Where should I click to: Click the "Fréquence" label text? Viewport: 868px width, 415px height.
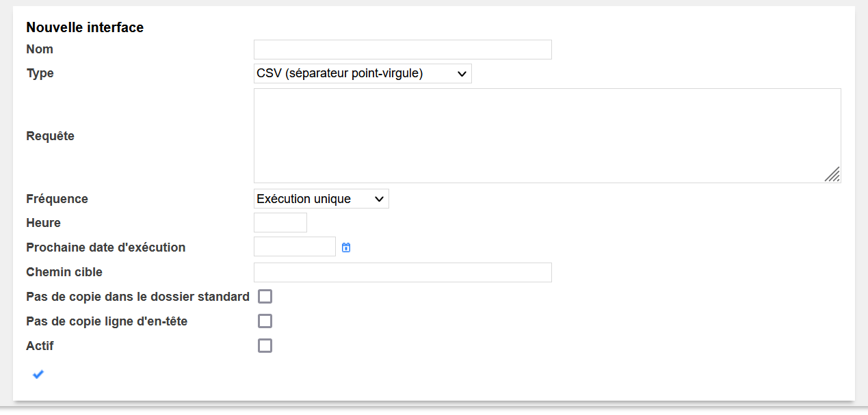pos(57,199)
